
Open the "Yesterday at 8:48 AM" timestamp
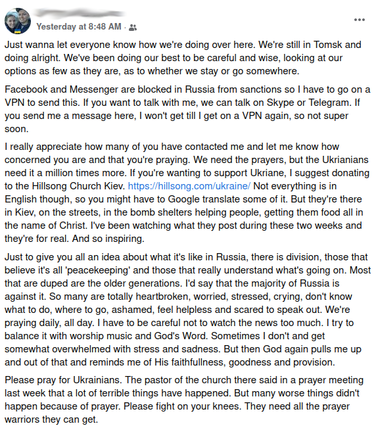click(79, 27)
